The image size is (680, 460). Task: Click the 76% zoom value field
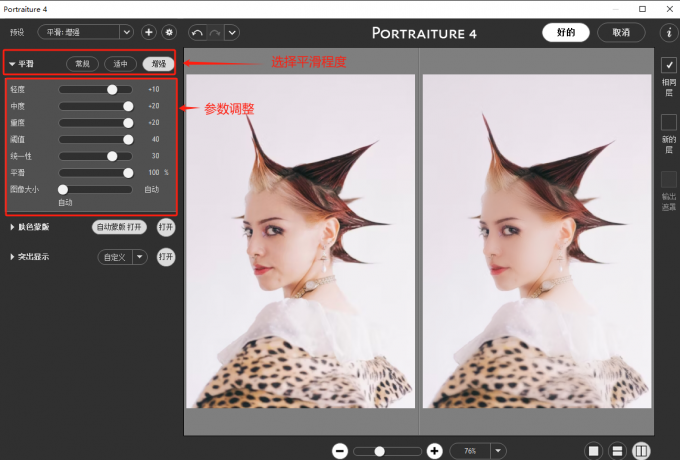pos(470,451)
